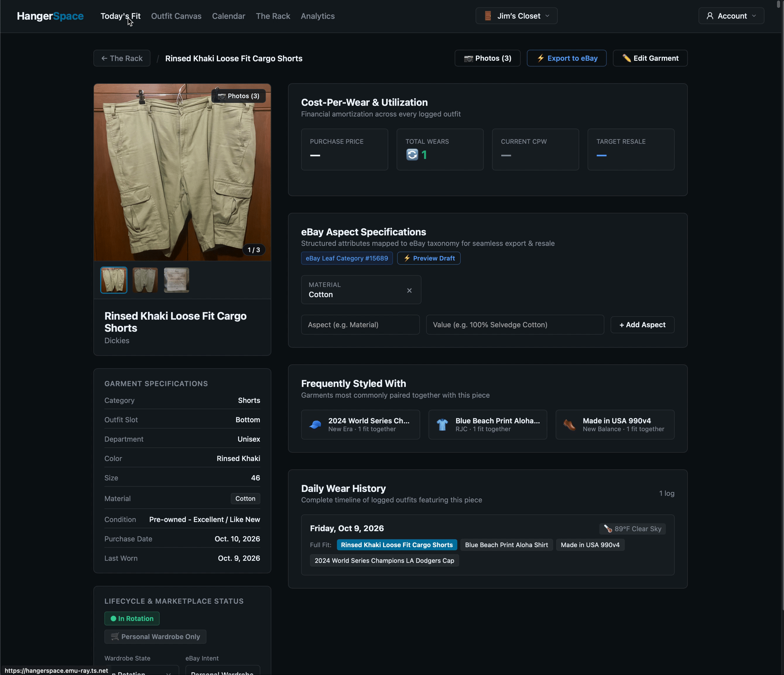This screenshot has height=675, width=784.
Task: Open the Blue Beach Print Aloha card
Action: click(x=487, y=425)
